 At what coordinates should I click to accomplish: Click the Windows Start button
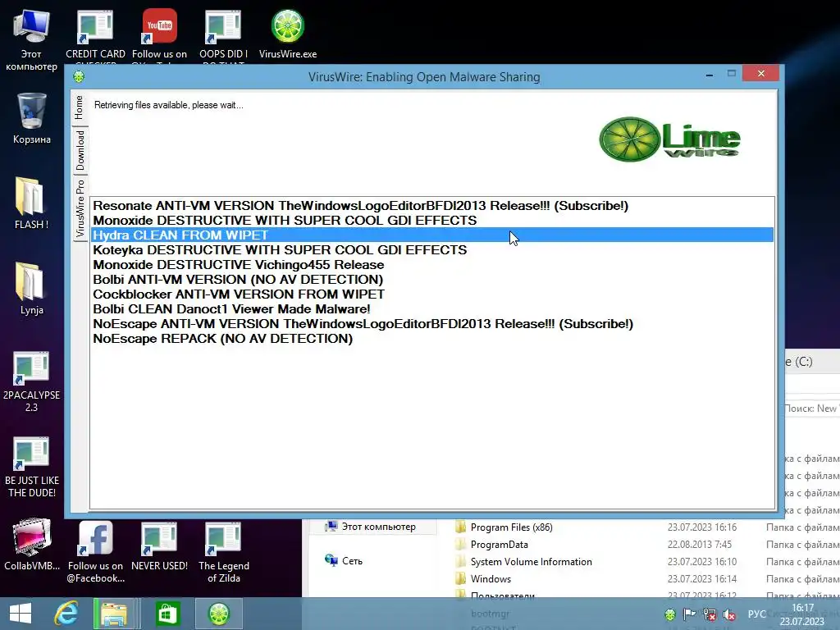(21, 614)
